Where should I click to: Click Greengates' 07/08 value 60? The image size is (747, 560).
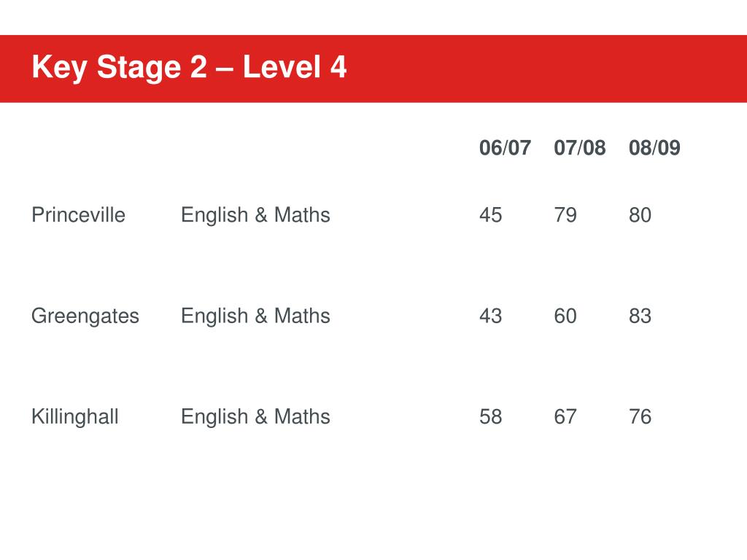[x=565, y=316]
